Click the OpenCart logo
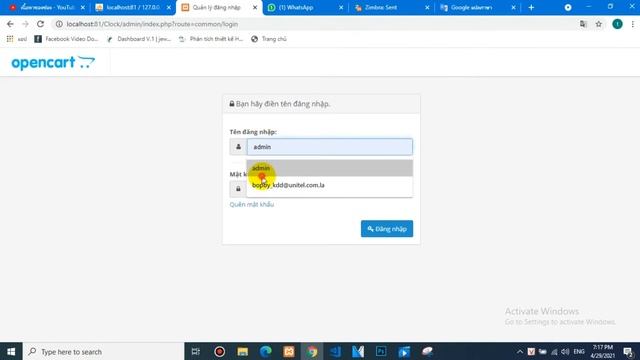 (53, 62)
